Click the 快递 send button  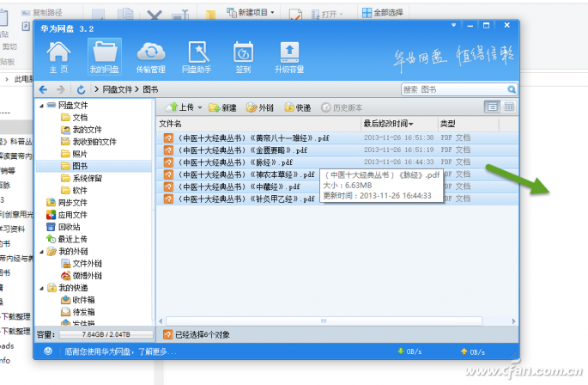298,107
